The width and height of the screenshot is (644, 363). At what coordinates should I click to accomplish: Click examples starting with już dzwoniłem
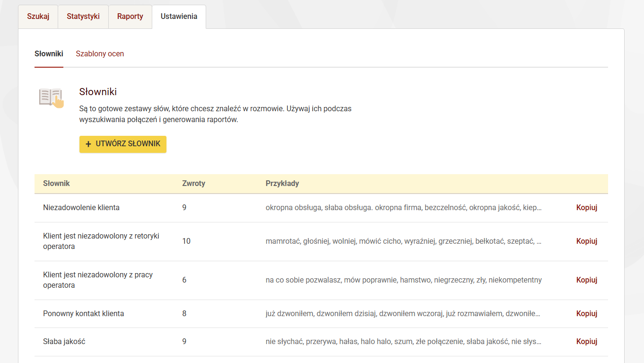tap(403, 314)
